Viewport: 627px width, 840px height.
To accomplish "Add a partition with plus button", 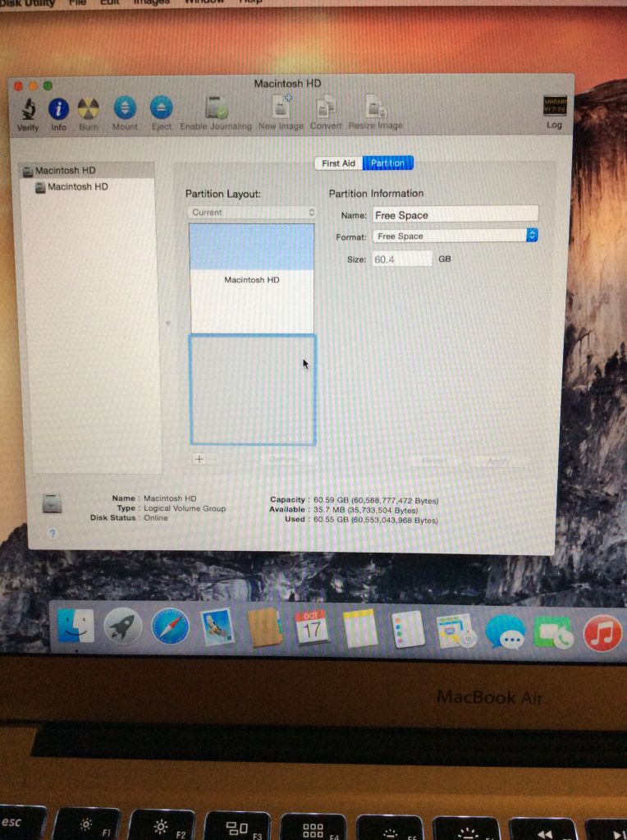I will (x=199, y=459).
